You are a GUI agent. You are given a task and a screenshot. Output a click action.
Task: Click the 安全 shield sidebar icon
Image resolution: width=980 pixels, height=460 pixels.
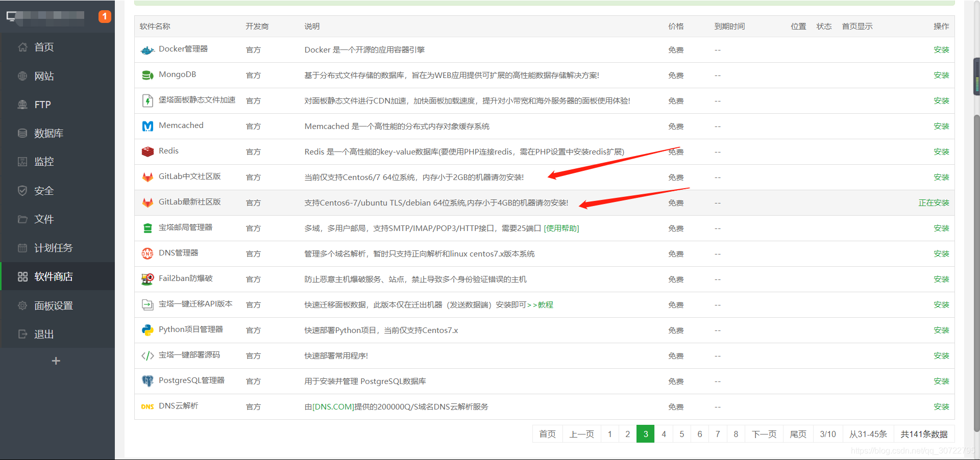(x=22, y=191)
